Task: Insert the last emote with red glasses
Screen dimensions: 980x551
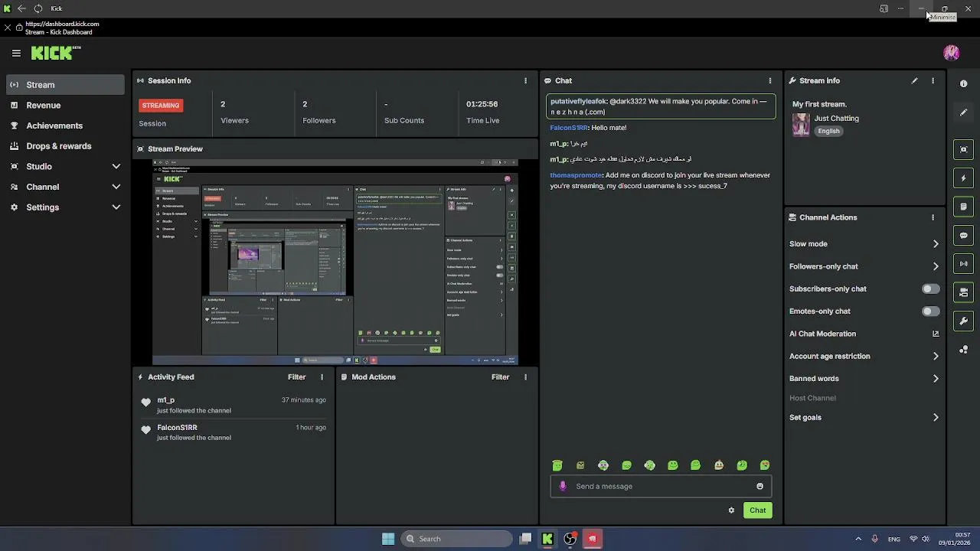Action: pos(764,465)
